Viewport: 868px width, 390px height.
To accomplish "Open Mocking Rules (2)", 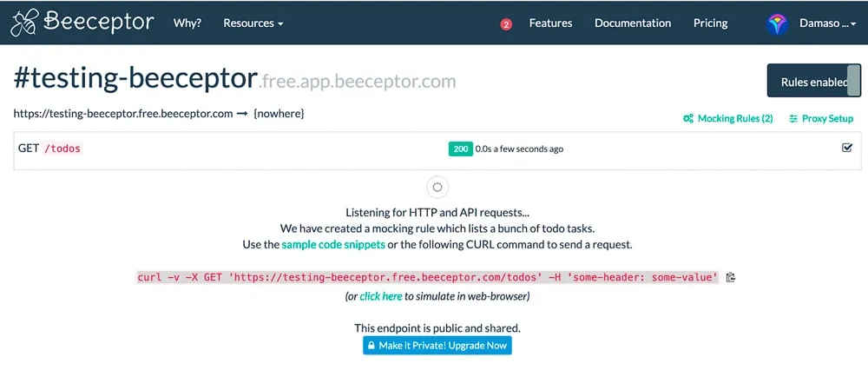I will (x=728, y=118).
